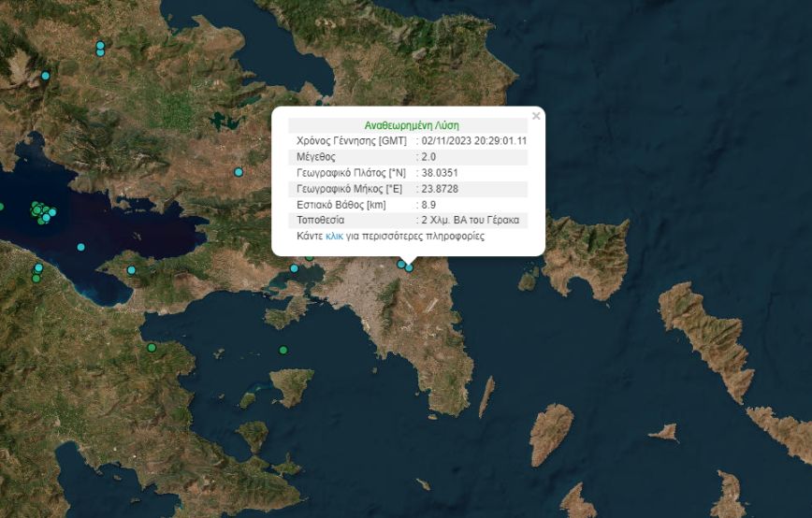Click half-visible green marker at left screen edge
Image resolution: width=812 pixels, height=518 pixels.
coord(1,207)
